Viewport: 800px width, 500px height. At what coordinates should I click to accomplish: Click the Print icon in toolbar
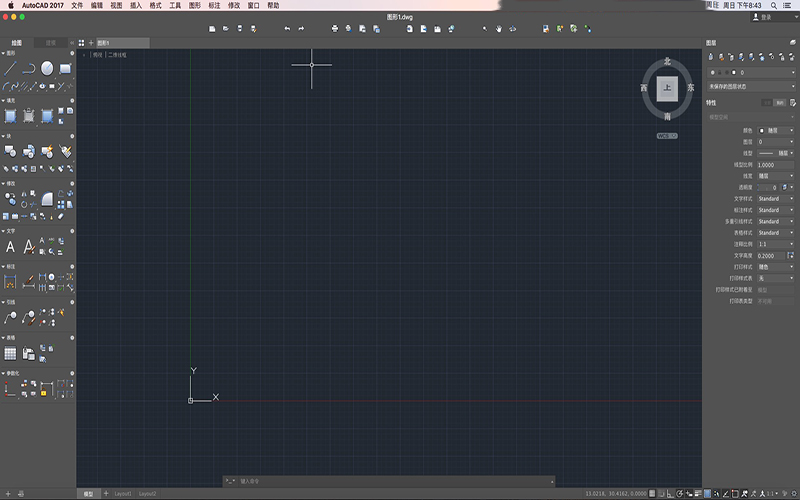[335, 29]
